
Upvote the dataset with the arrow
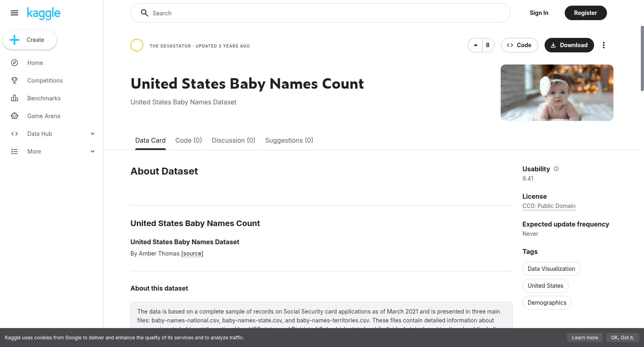tap(475, 45)
